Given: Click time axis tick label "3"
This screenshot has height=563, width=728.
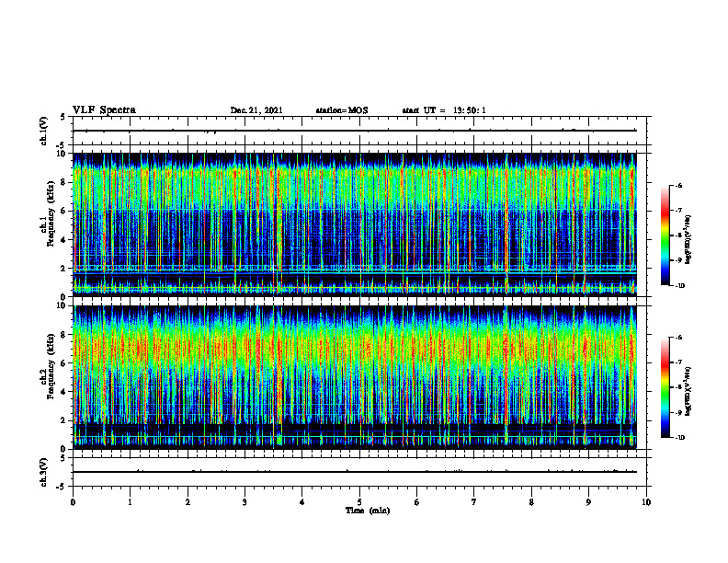Looking at the screenshot, I should point(245,502).
